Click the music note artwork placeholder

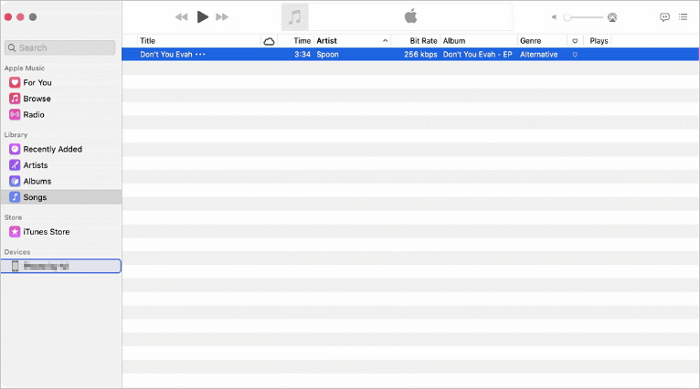coord(295,17)
